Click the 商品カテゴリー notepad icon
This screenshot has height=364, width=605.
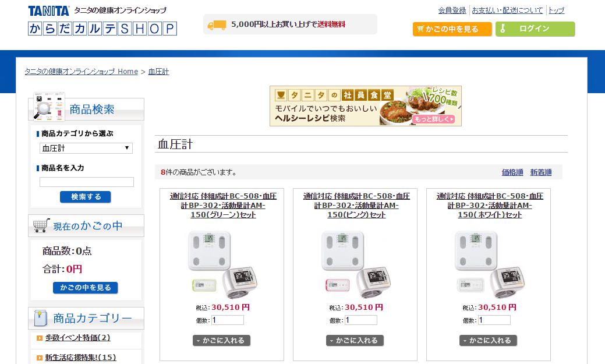[x=41, y=318]
